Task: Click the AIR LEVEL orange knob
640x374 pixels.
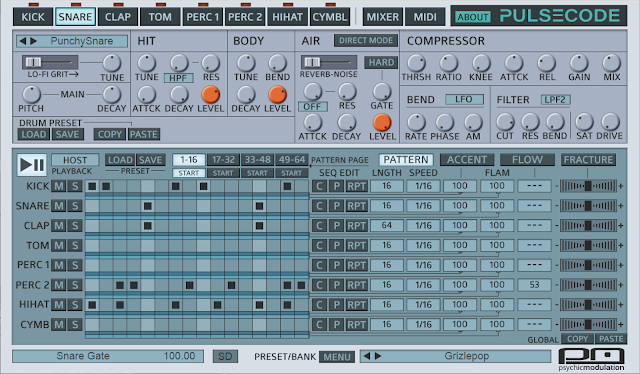Action: pyautogui.click(x=382, y=122)
